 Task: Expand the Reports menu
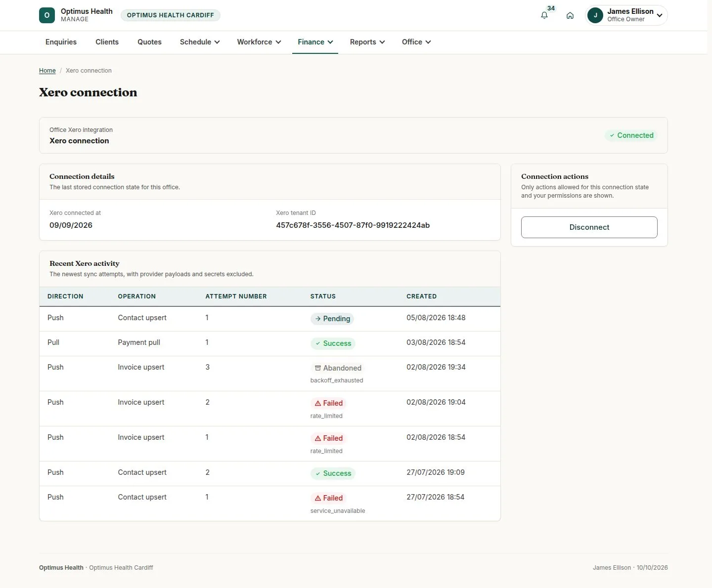[367, 42]
